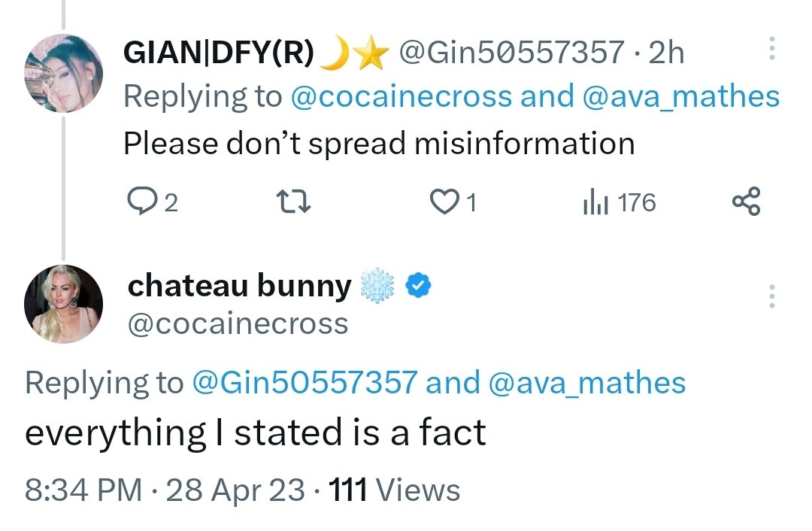812x531 pixels.
Task: Open GIAN|DFY(R) profile picture
Action: [x=63, y=73]
